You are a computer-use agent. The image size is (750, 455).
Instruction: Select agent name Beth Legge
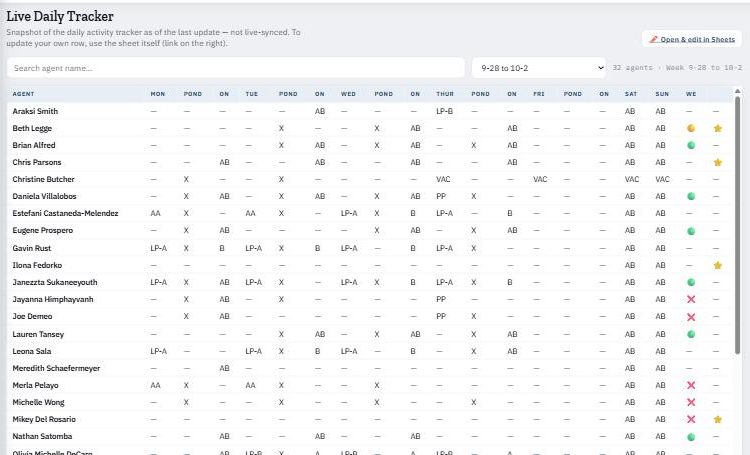tap(32, 128)
